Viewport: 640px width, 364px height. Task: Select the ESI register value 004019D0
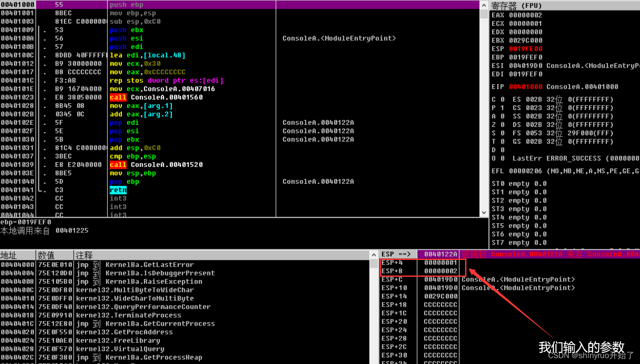point(525,66)
